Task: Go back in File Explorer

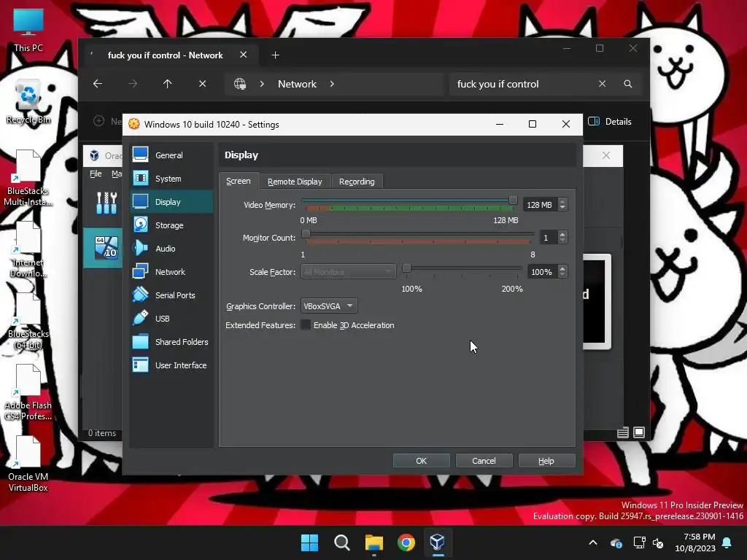Action: (98, 84)
